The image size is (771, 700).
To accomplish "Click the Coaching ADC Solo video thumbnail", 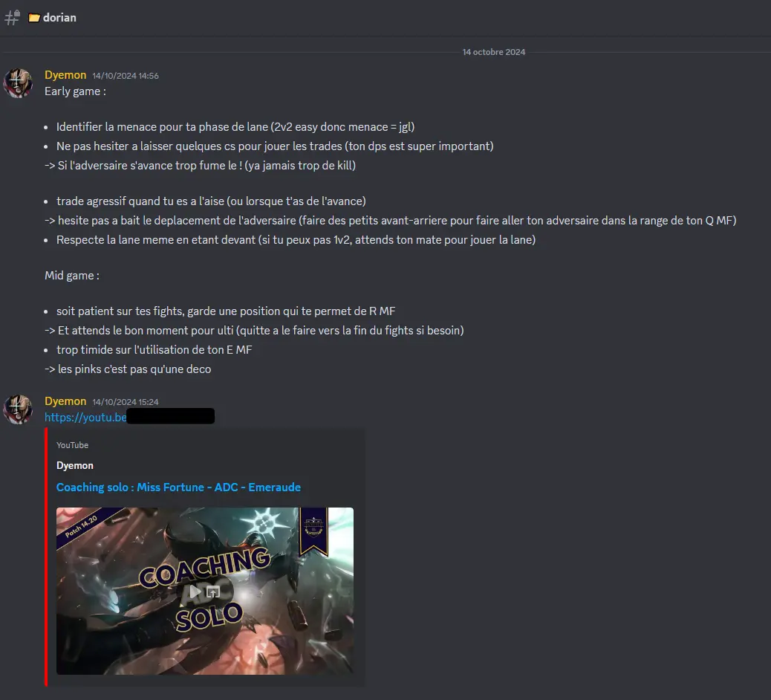I will [205, 591].
